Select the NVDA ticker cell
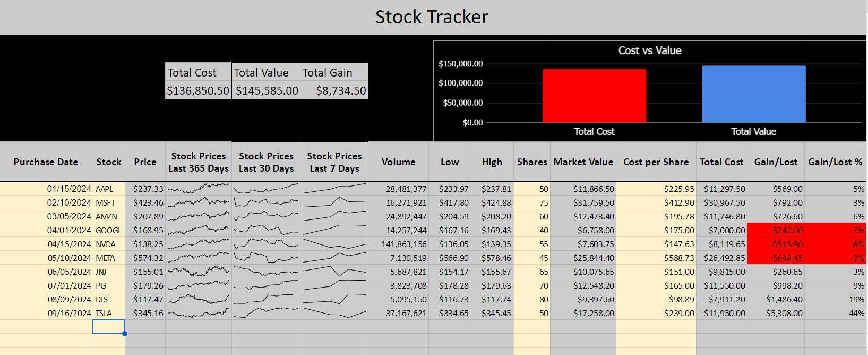 click(109, 244)
